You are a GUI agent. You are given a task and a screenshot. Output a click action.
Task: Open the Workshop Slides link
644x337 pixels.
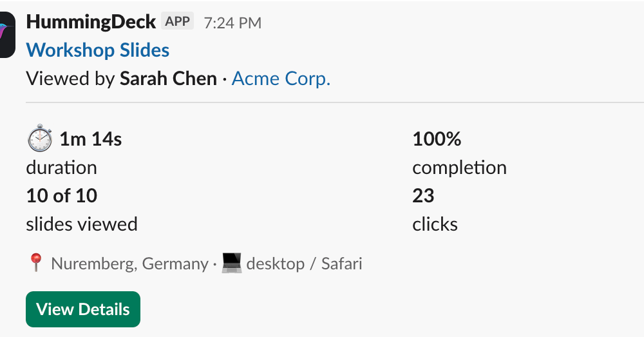point(98,50)
